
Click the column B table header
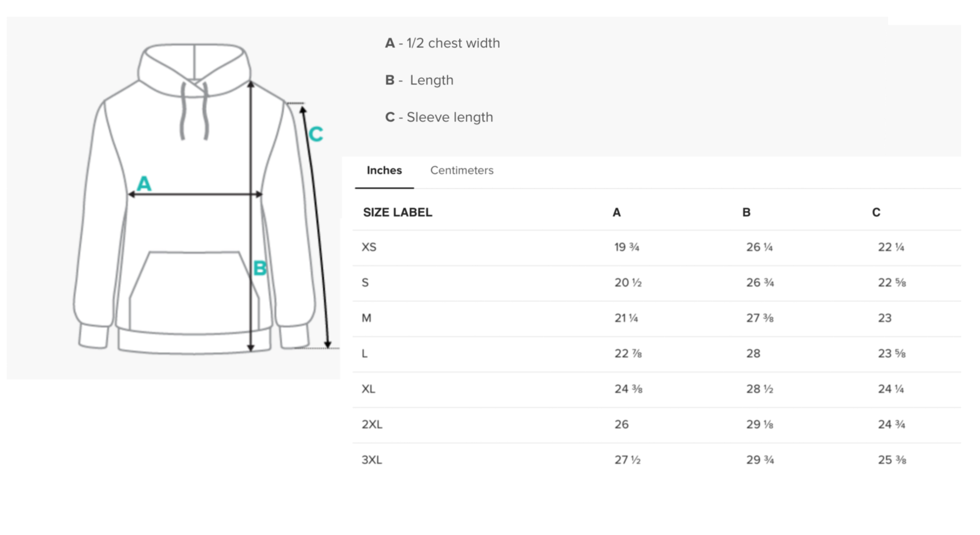(x=746, y=212)
